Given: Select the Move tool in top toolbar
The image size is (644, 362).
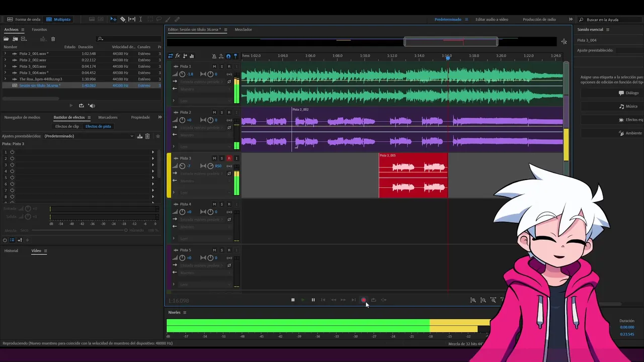Looking at the screenshot, I should tap(113, 19).
